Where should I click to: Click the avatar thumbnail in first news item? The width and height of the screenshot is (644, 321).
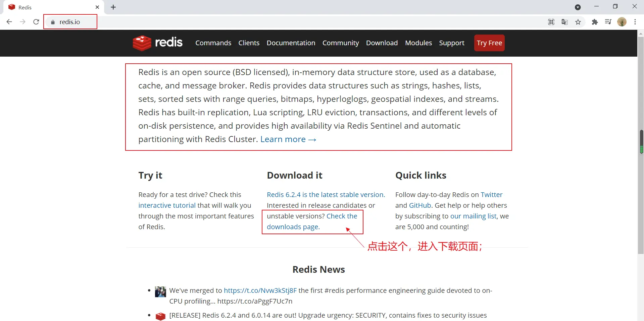[160, 292]
